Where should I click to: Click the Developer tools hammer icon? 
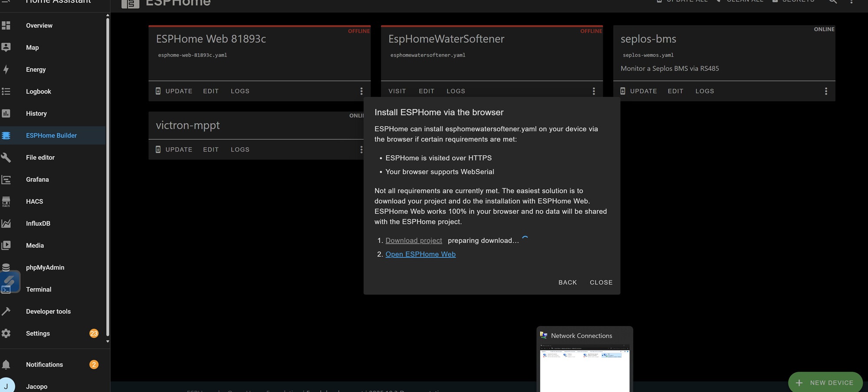[x=6, y=311]
